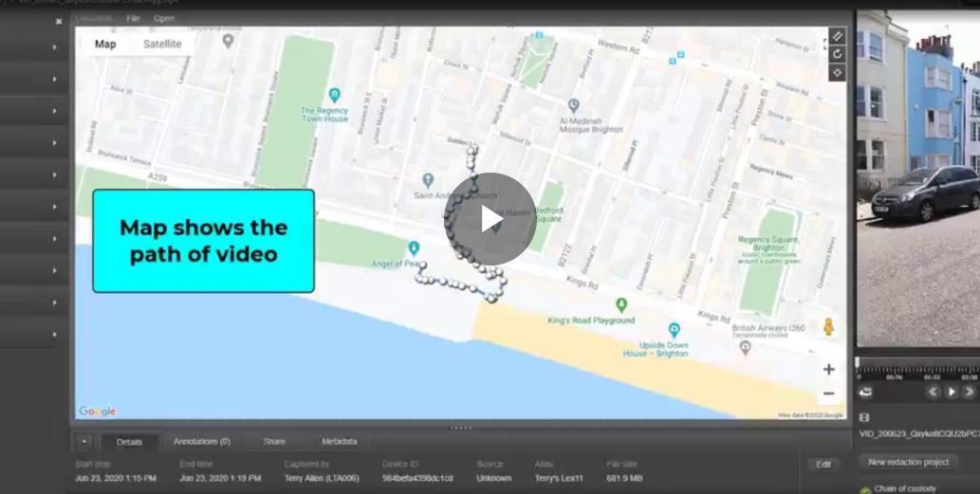Click the rewind button in the player
This screenshot has width=980, height=494.
point(934,392)
